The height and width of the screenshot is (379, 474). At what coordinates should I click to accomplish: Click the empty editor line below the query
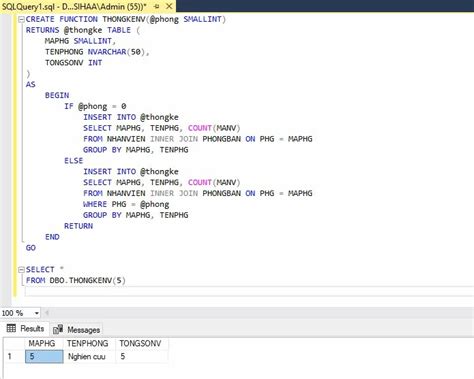point(249,291)
